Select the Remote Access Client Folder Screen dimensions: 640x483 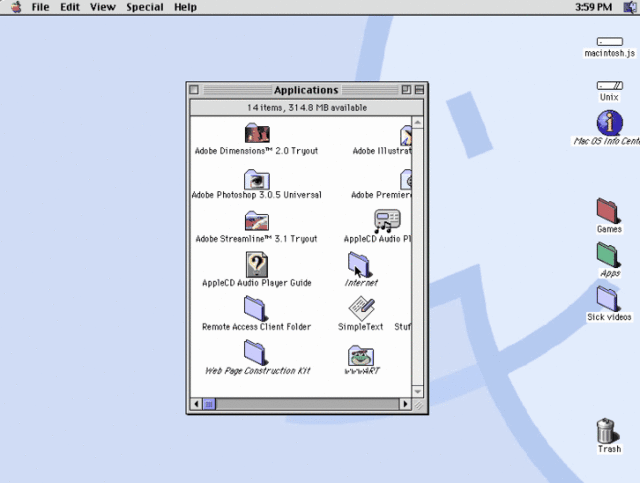255,308
